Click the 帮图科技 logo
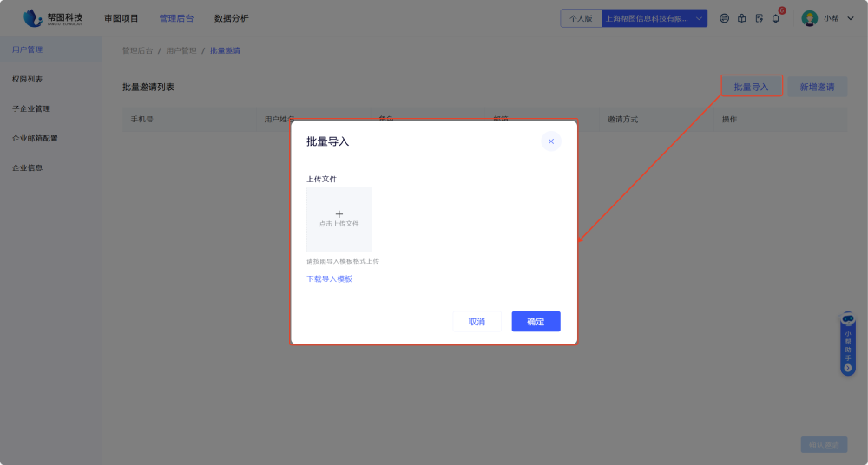The height and width of the screenshot is (465, 868). coord(54,18)
